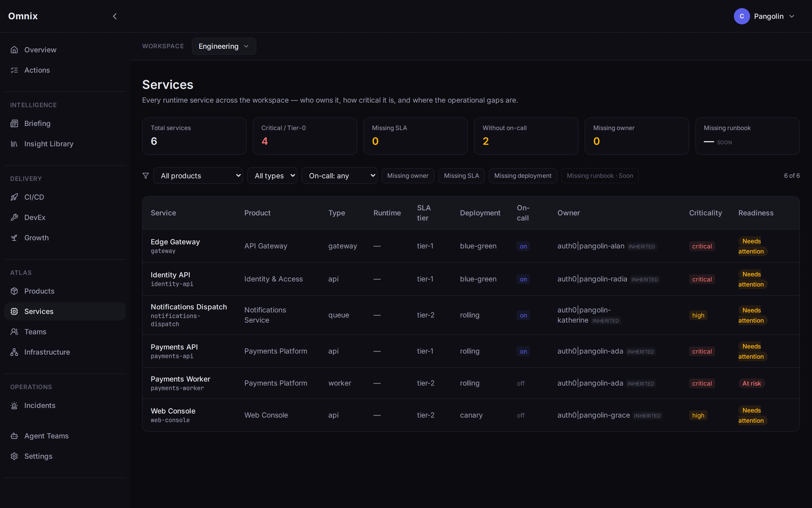Click the Services chip icon
This screenshot has height=508, width=812.
[x=14, y=311]
